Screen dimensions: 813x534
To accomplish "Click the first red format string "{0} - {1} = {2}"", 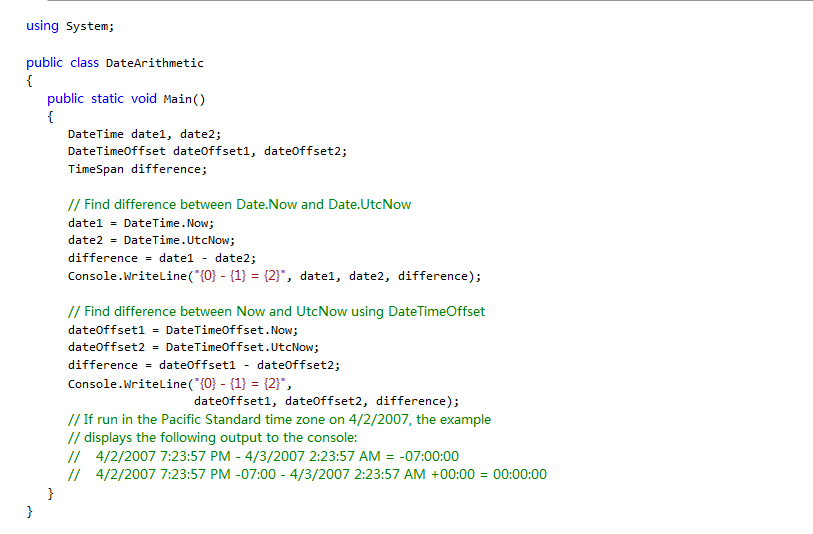I will click(x=240, y=276).
